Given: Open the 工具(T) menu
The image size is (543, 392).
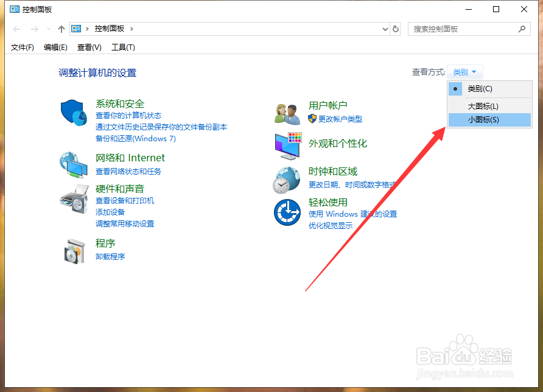Looking at the screenshot, I should pos(123,47).
